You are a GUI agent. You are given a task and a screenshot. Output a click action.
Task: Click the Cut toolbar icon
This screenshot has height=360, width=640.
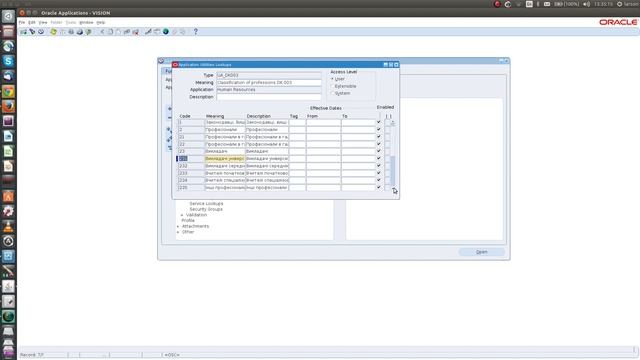102,31
